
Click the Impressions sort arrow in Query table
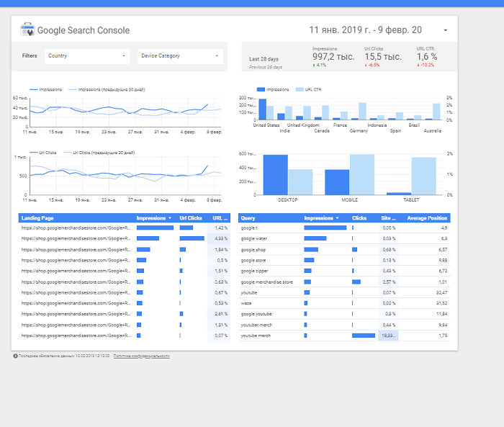pos(337,217)
